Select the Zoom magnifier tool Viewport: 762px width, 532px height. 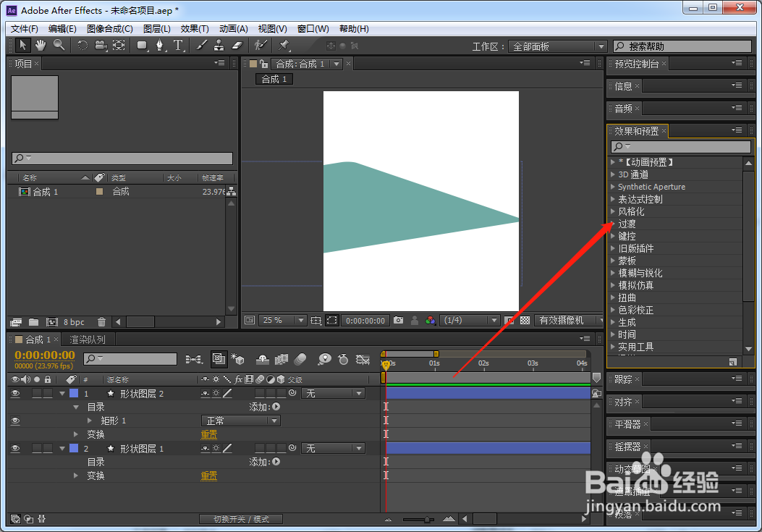click(59, 46)
